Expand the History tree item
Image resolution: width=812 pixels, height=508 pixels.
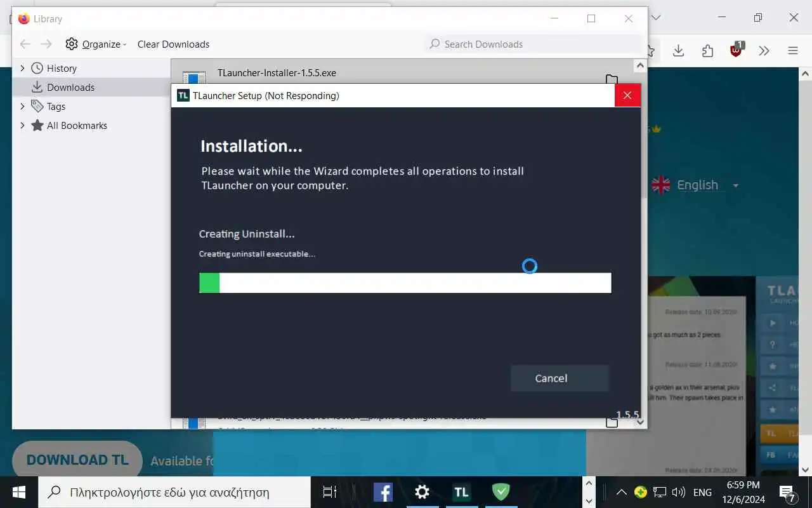(22, 68)
